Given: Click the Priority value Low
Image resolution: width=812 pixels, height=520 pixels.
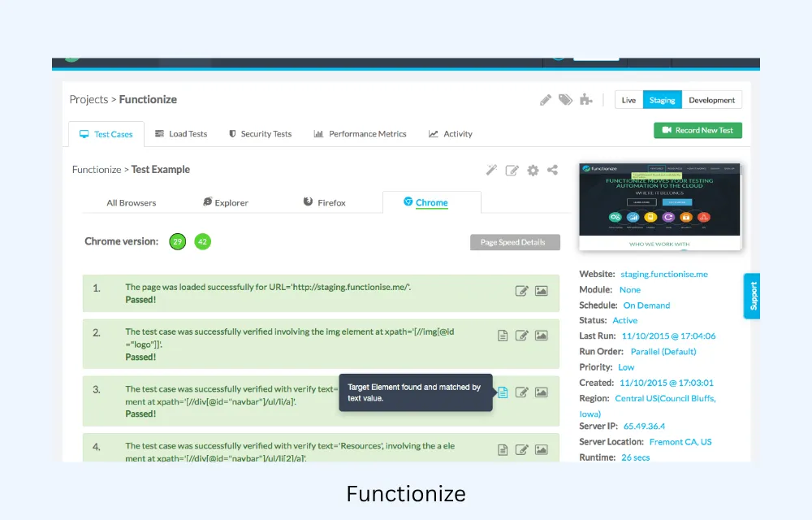Looking at the screenshot, I should tap(626, 367).
